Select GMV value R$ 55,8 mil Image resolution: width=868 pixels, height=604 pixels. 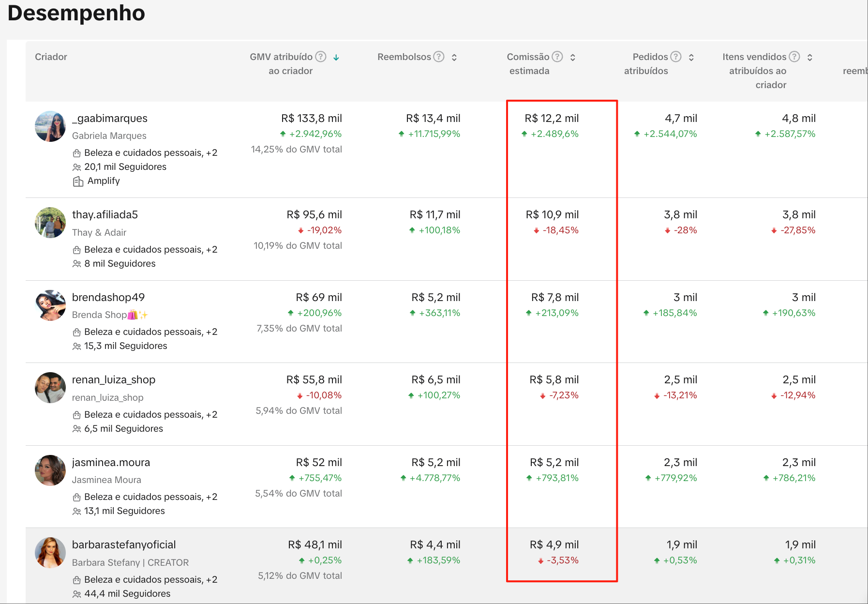click(314, 380)
